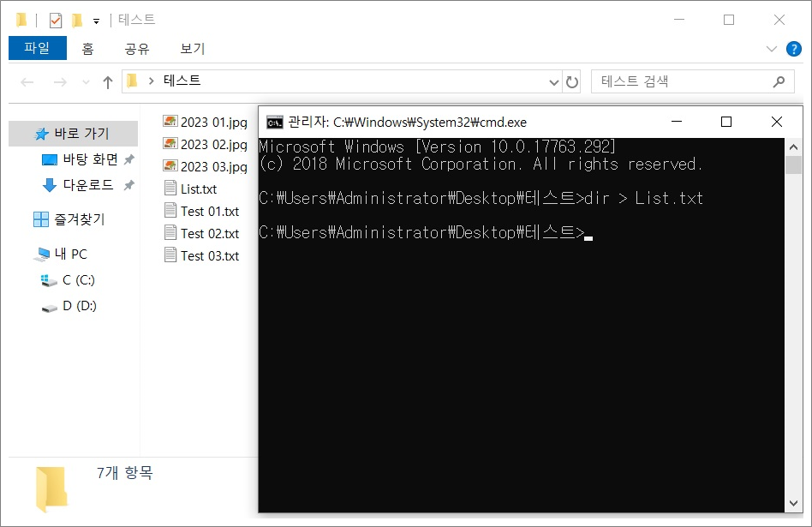
Task: Open the 파일 menu tab
Action: click(38, 48)
